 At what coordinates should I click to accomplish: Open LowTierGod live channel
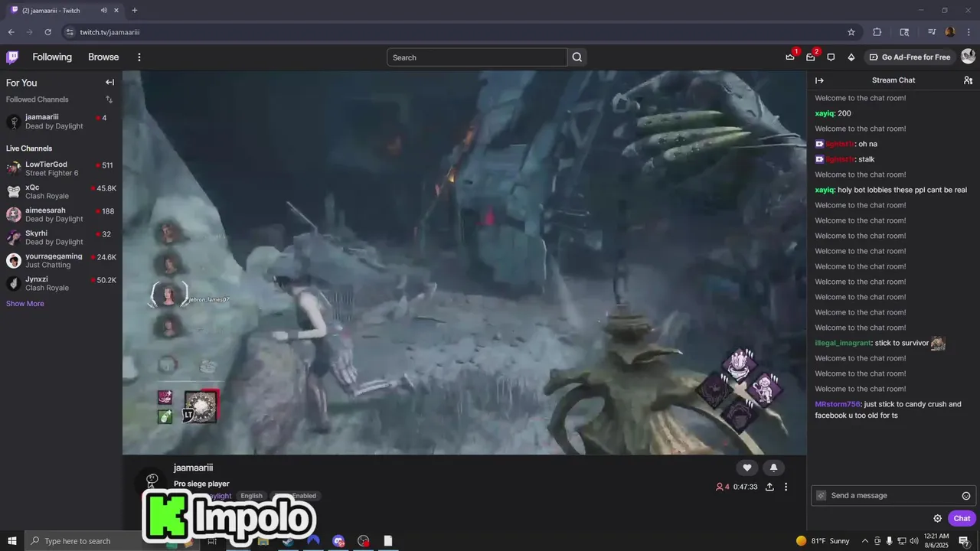(x=61, y=169)
